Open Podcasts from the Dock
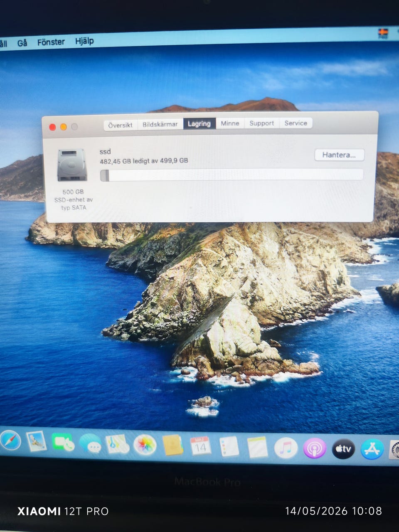The height and width of the screenshot is (532, 399). coord(315,448)
